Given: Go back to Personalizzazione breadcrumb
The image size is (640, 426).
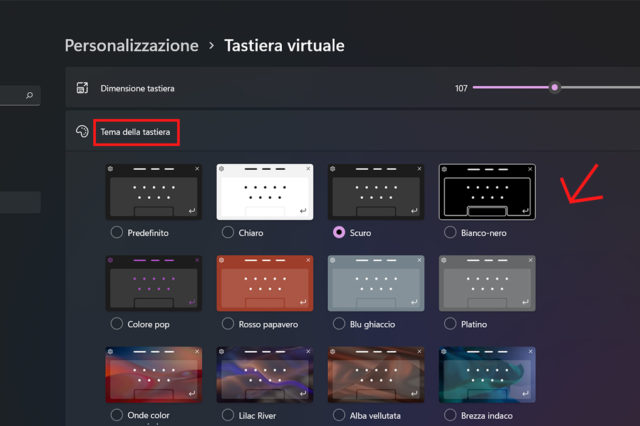Looking at the screenshot, I should (131, 45).
